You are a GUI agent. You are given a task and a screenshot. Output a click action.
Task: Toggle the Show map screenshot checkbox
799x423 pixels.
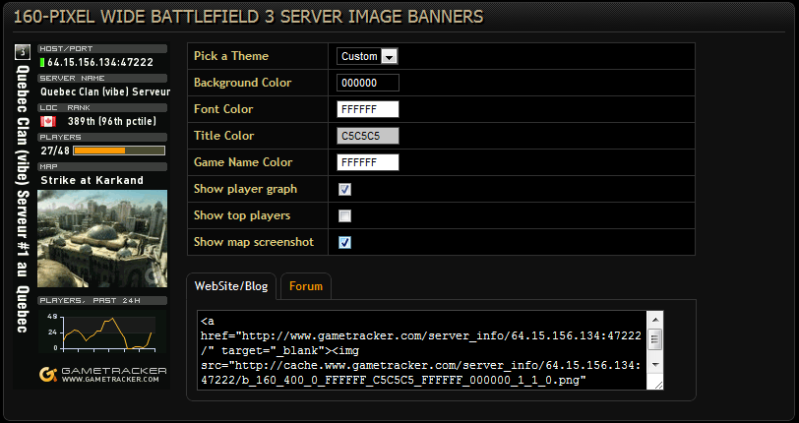[x=345, y=243]
